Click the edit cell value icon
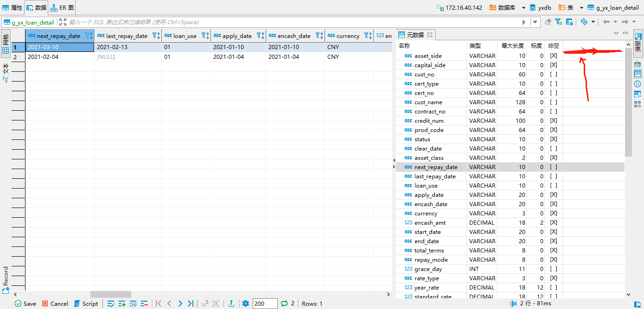 pyautogui.click(x=111, y=303)
